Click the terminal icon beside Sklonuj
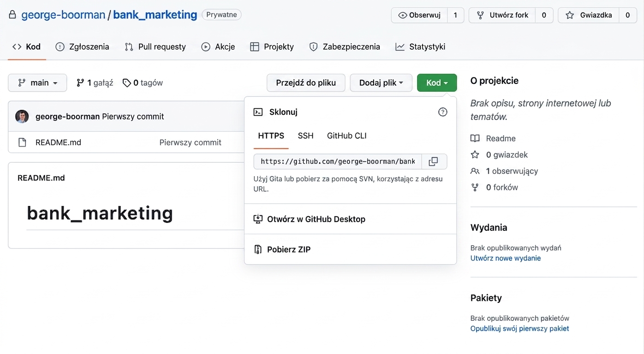This screenshot has height=354, width=644. [258, 112]
